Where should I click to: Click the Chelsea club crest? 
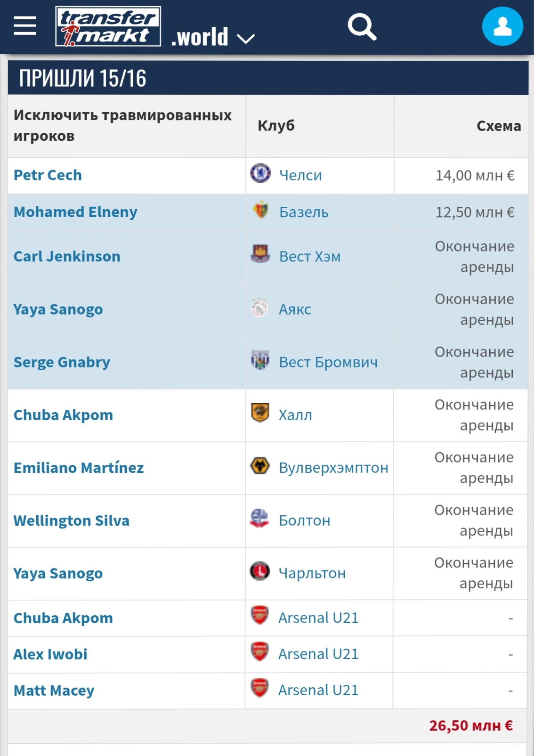(x=260, y=173)
